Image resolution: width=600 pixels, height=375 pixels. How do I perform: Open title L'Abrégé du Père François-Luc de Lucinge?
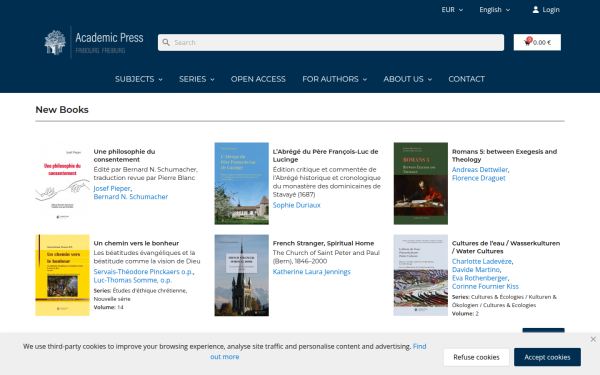click(x=325, y=155)
